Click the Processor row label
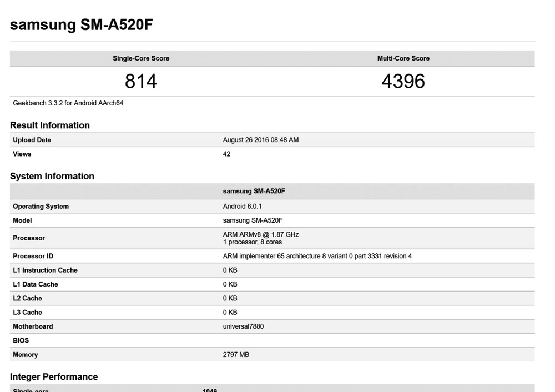Screen dimensions: 555x392 (29, 238)
